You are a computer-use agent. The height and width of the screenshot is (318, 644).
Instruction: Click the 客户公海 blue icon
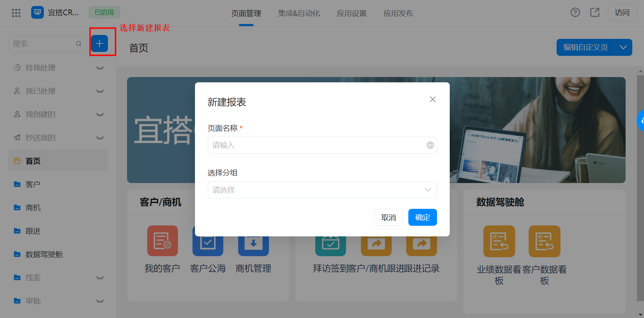tap(208, 246)
